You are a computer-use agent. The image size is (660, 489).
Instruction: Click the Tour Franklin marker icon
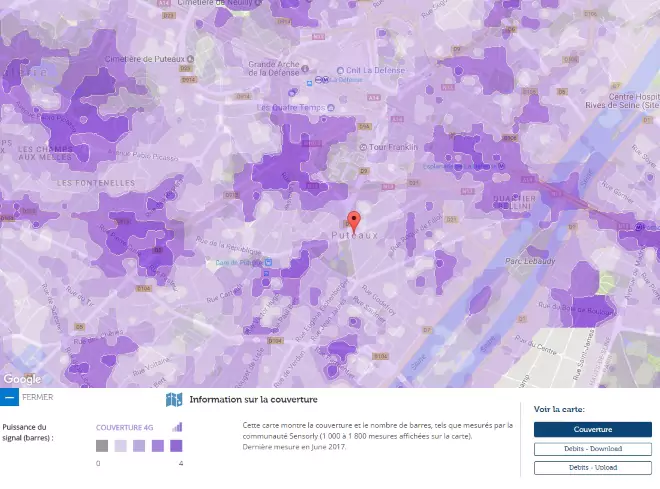pyautogui.click(x=363, y=147)
